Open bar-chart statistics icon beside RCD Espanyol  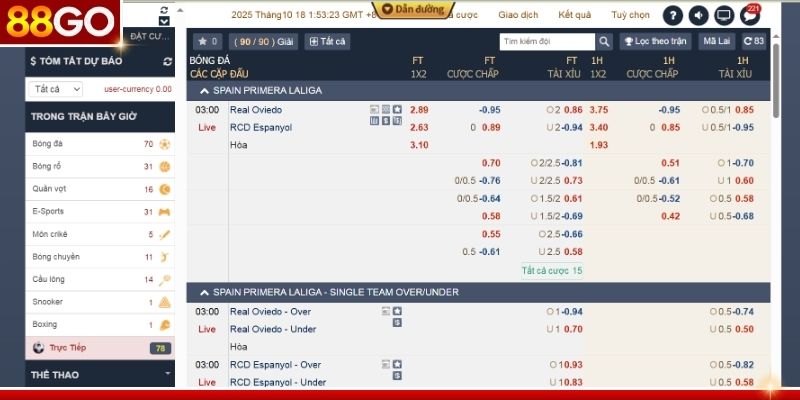(374, 121)
